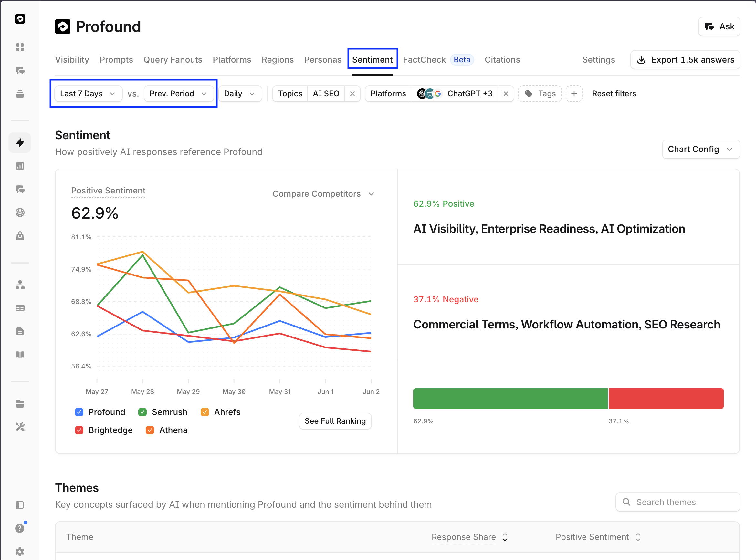Click the Ask button
Viewport: 756px width, 560px height.
pyautogui.click(x=719, y=26)
